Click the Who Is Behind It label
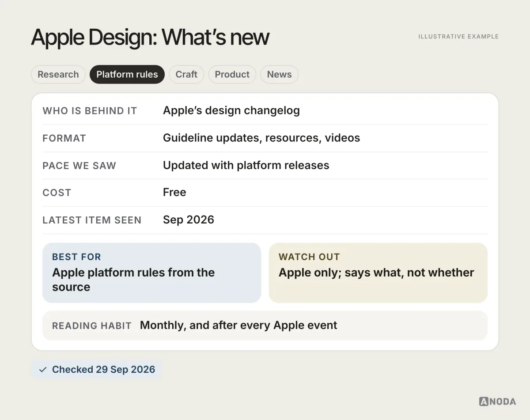Viewport: 530px width, 420px height. (x=90, y=111)
